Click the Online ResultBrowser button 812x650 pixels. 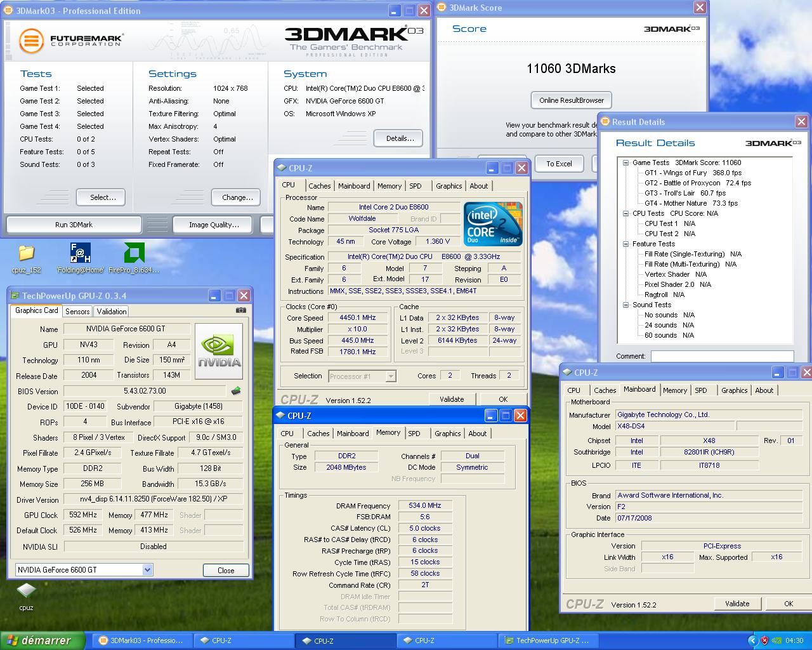click(572, 100)
